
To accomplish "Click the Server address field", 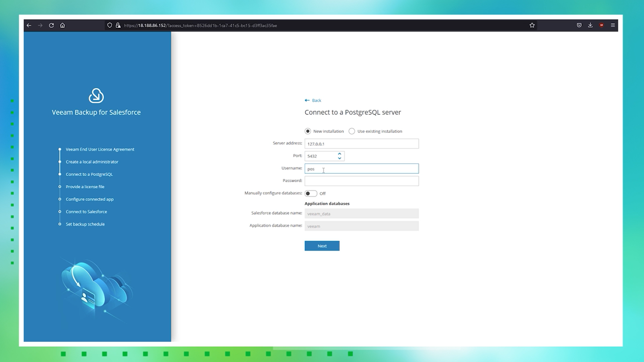I will coord(362,144).
